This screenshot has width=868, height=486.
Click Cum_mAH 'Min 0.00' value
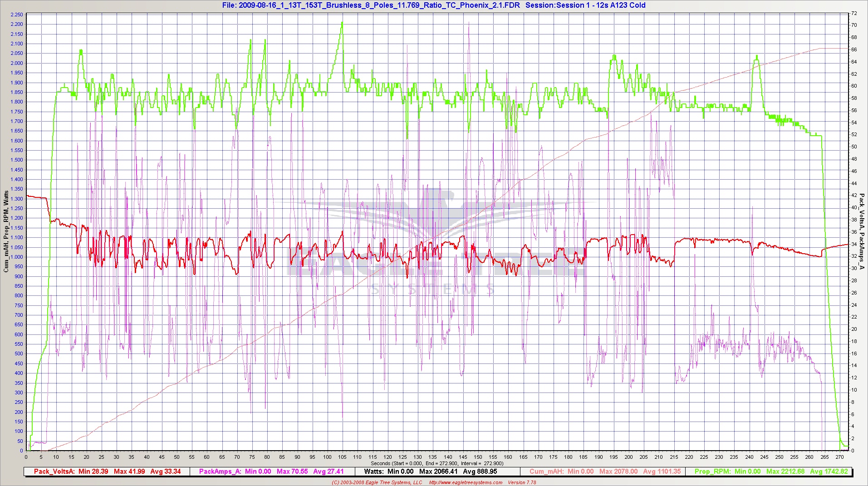580,471
